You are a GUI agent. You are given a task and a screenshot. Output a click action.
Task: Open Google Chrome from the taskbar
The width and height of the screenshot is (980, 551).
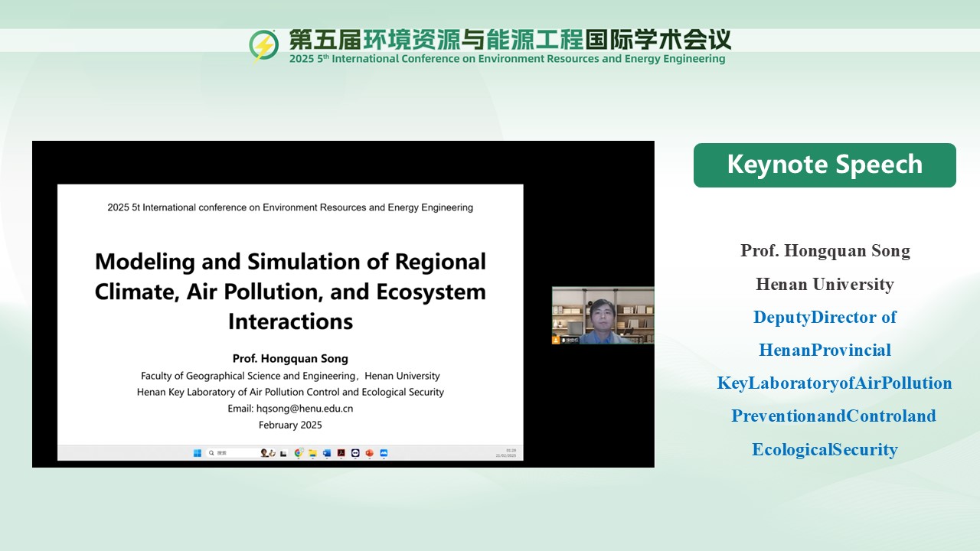coord(299,453)
